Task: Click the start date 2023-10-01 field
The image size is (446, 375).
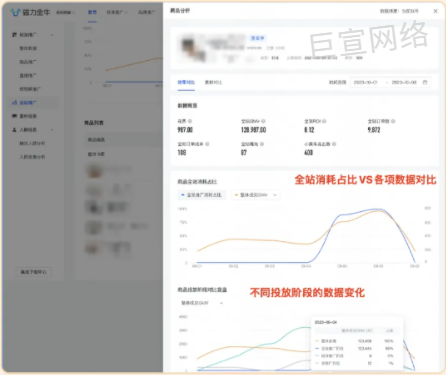Action: tap(365, 82)
